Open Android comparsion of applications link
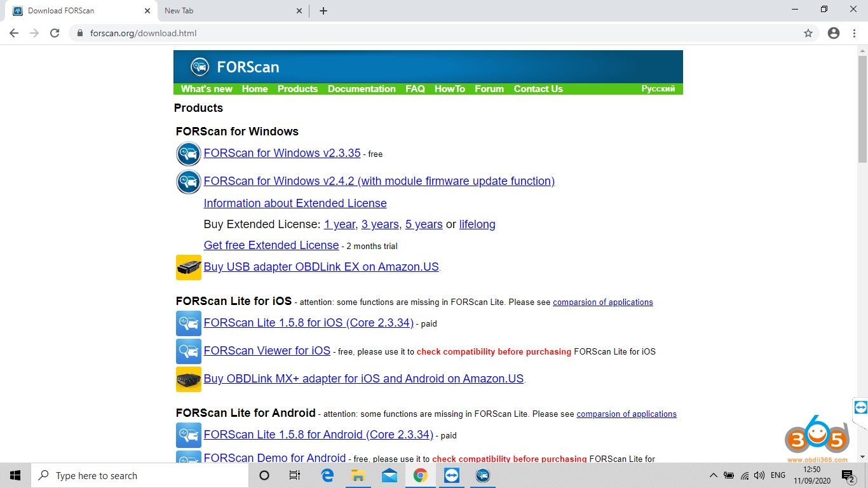868x488 pixels. point(627,414)
